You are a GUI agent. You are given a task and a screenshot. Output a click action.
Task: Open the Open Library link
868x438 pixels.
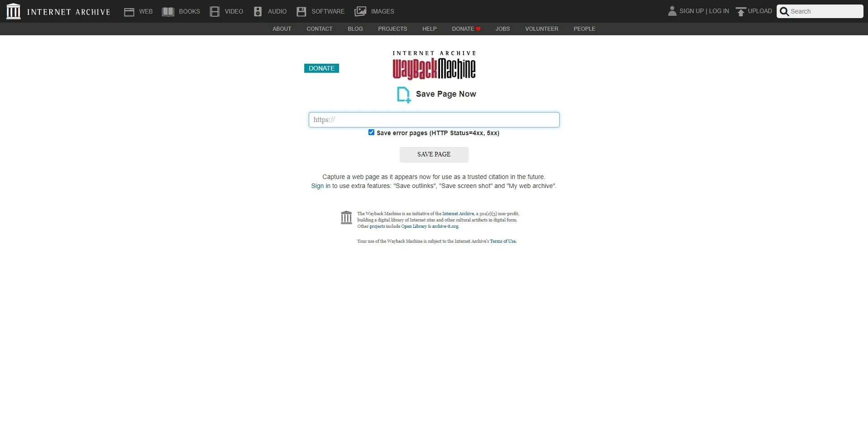tap(414, 226)
